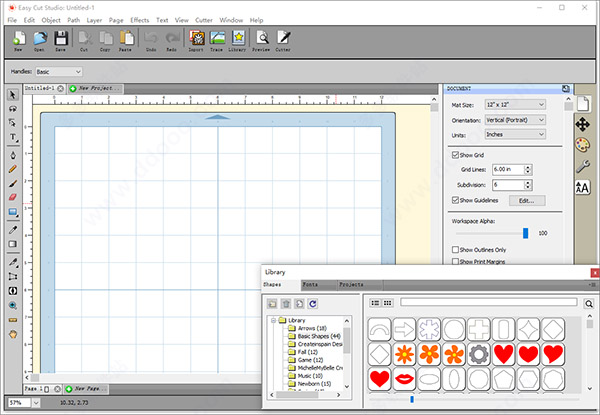
Task: Open the zoom percentage dropdown arrow
Action: (x=36, y=402)
